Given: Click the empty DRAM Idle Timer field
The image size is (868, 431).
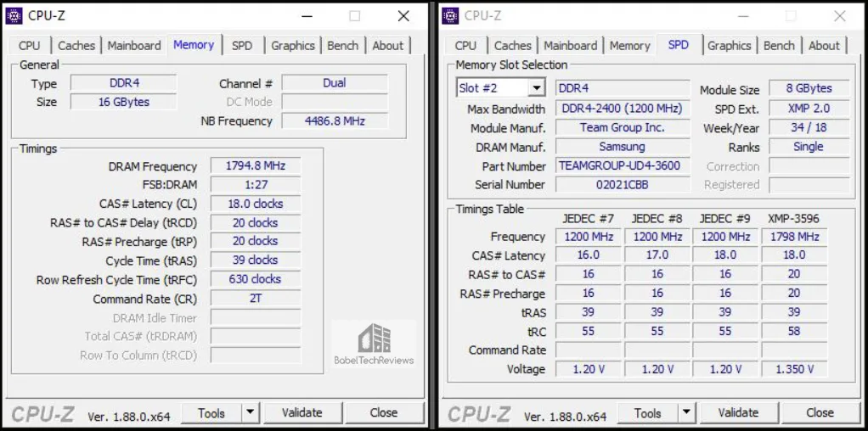Looking at the screenshot, I should [256, 317].
